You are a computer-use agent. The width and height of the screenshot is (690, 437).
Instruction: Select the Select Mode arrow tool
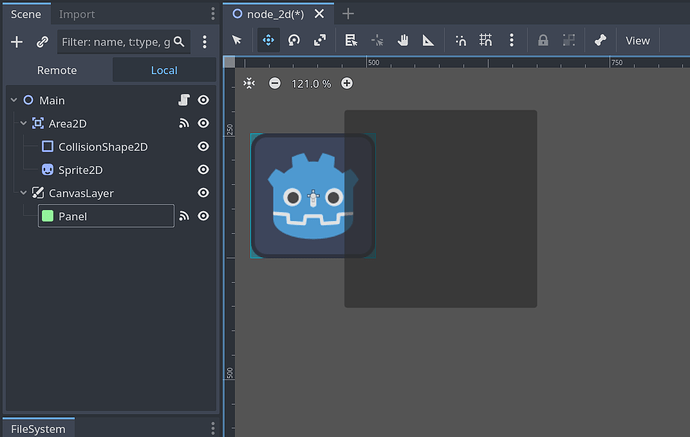point(237,40)
